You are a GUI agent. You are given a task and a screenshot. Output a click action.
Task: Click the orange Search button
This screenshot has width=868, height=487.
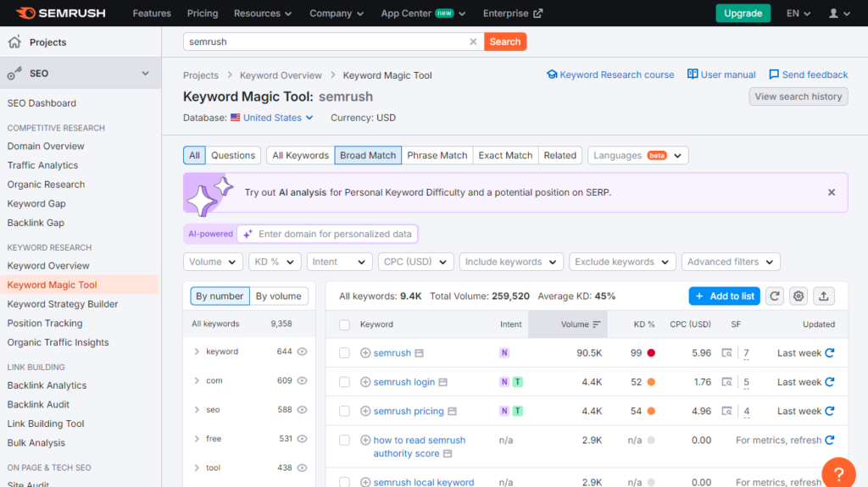[x=505, y=42]
